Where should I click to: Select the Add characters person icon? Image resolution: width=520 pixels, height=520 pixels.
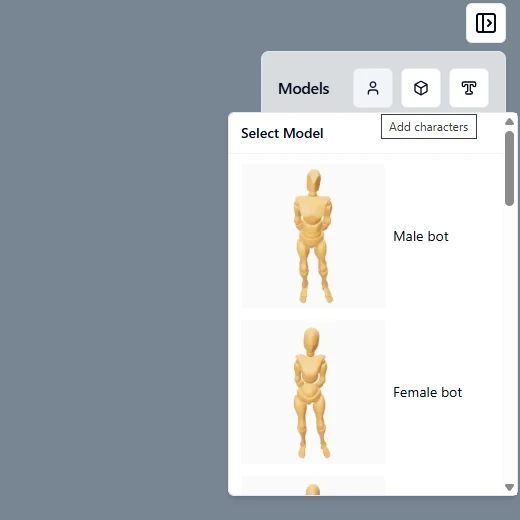tap(373, 88)
